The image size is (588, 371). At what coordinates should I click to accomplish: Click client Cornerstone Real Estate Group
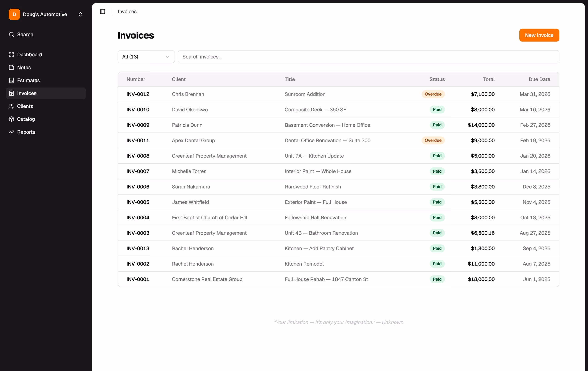pos(207,279)
